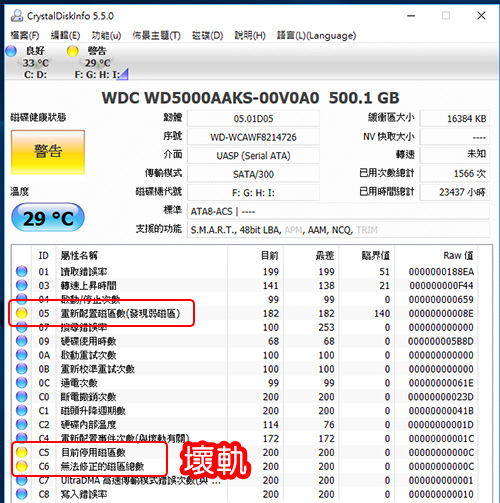
Task: Click the blue status icon of row 0A
Action: [22, 355]
